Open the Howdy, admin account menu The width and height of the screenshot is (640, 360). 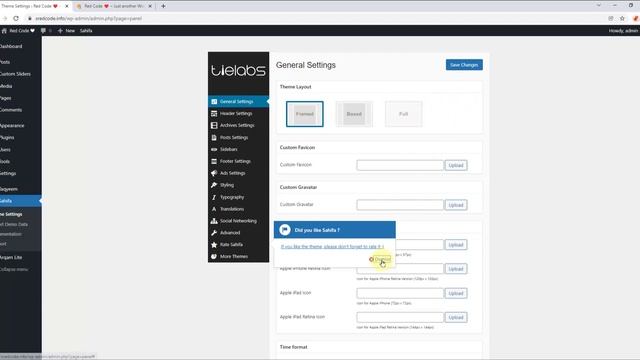(x=623, y=31)
